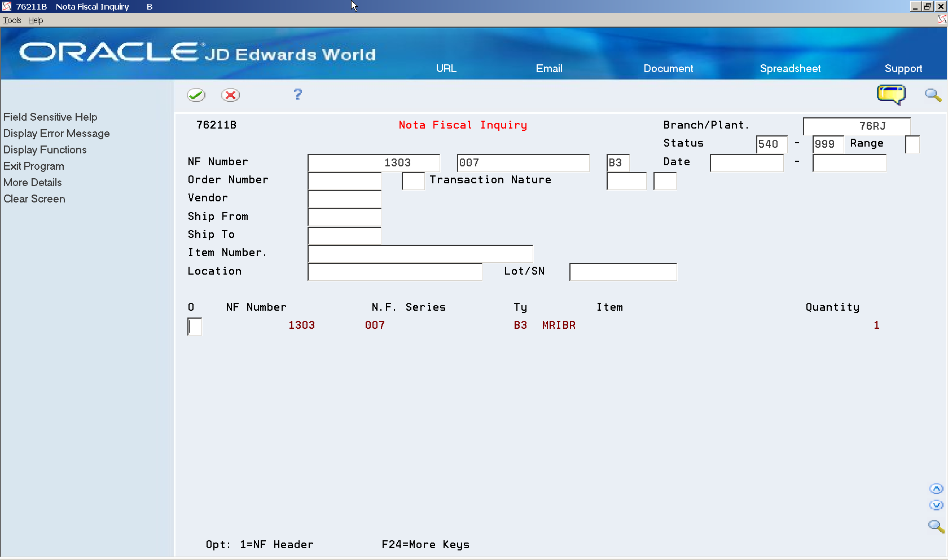This screenshot has height=560, width=948.
Task: Click the Status to field showing 999
Action: 828,144
